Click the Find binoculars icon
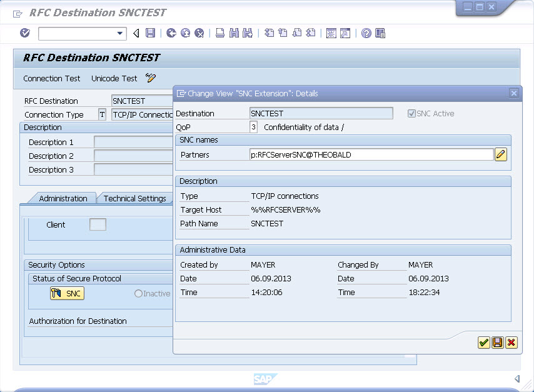The image size is (534, 392). point(234,33)
